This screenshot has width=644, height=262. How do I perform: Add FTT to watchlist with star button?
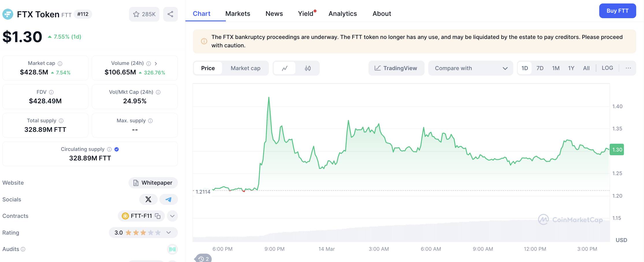pyautogui.click(x=144, y=14)
